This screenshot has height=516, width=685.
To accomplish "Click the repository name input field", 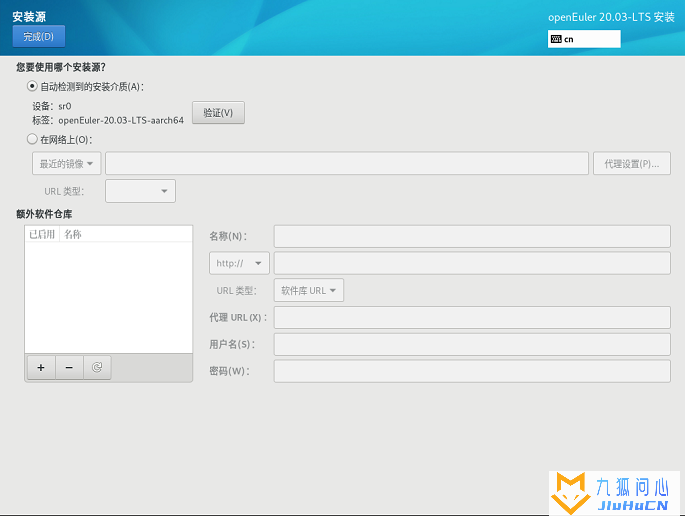I will [x=472, y=236].
